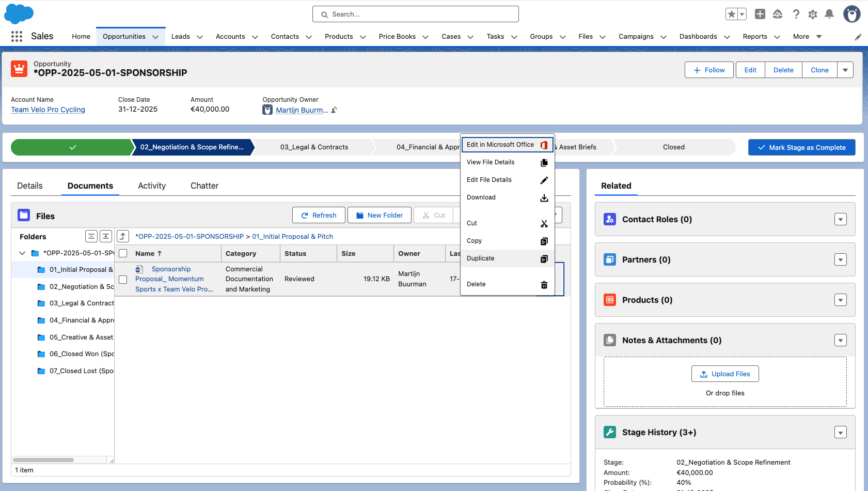The image size is (868, 491).
Task: Click the Trailhead guidance icon
Action: pos(778,14)
